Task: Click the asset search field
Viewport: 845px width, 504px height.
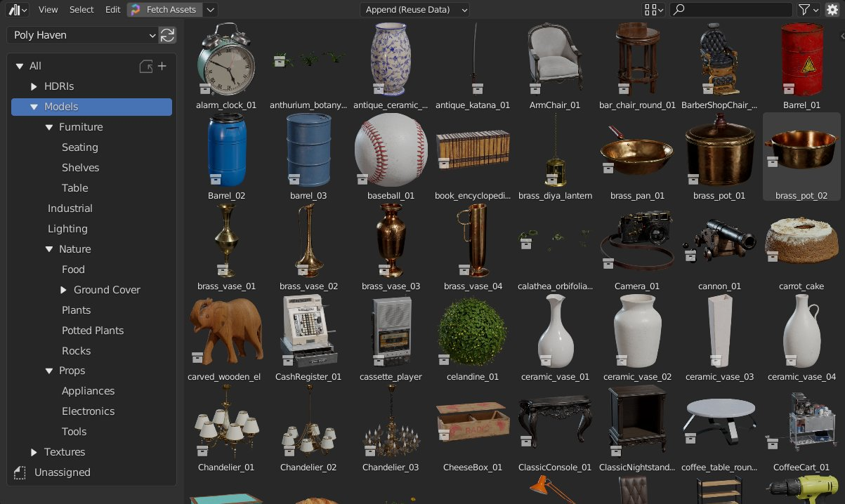Action: (731, 10)
